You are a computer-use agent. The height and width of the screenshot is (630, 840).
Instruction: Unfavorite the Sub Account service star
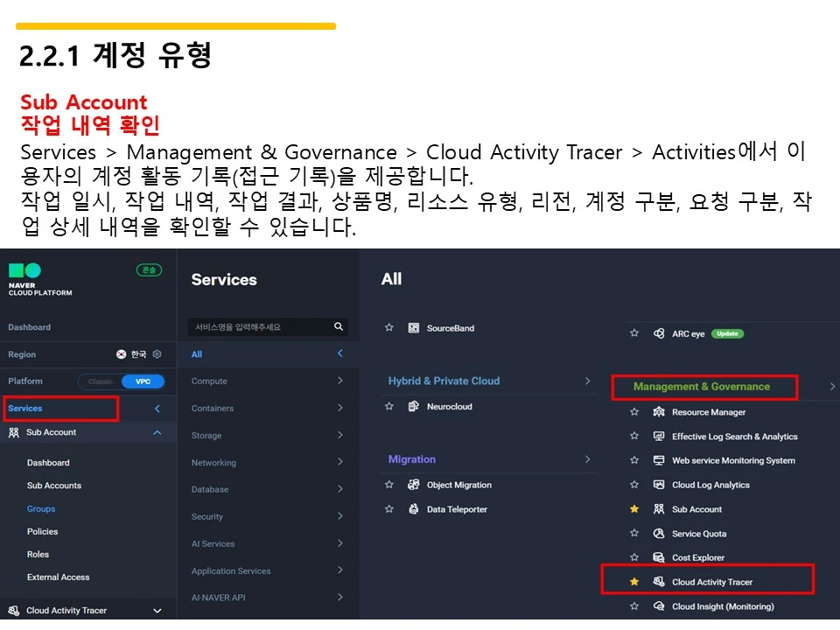pos(633,508)
